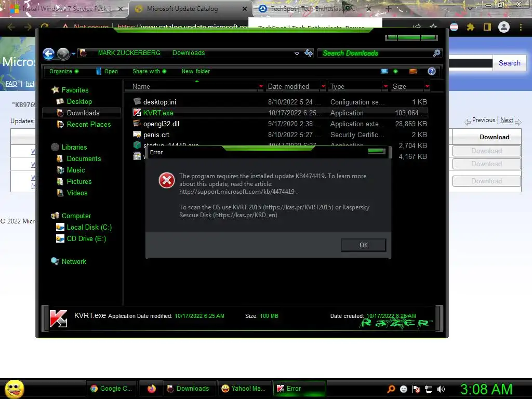Select Libraries in the navigation pane
The width and height of the screenshot is (532, 399).
[69, 147]
